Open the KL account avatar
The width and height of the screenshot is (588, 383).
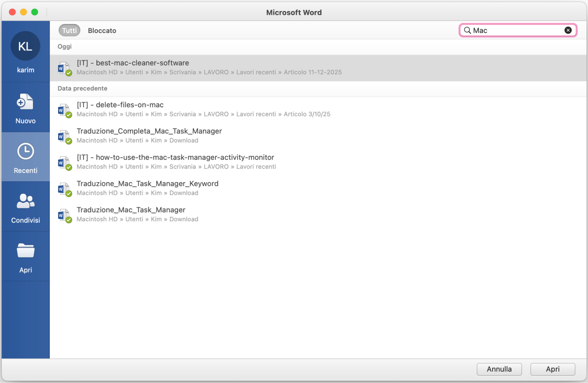pyautogui.click(x=25, y=46)
